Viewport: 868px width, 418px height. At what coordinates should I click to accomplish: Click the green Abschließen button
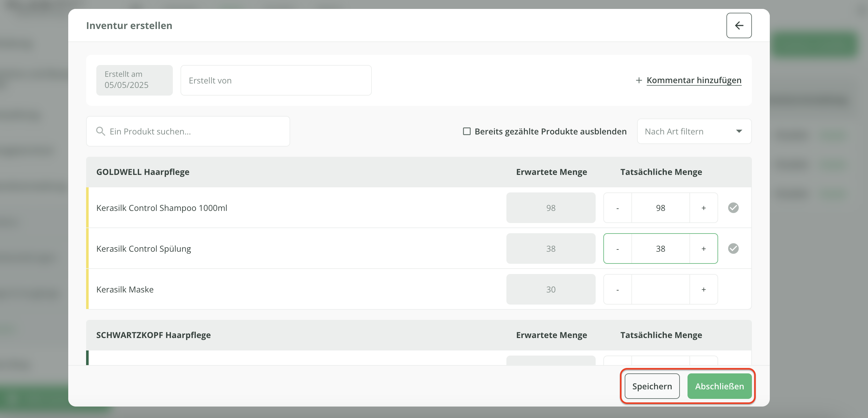[x=719, y=386]
